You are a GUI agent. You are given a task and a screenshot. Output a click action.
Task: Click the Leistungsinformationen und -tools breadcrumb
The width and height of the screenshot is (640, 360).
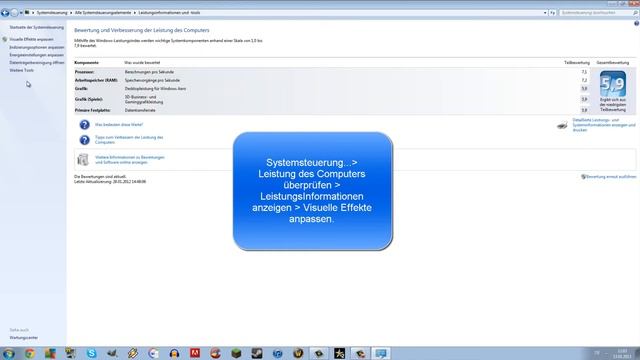[169, 13]
